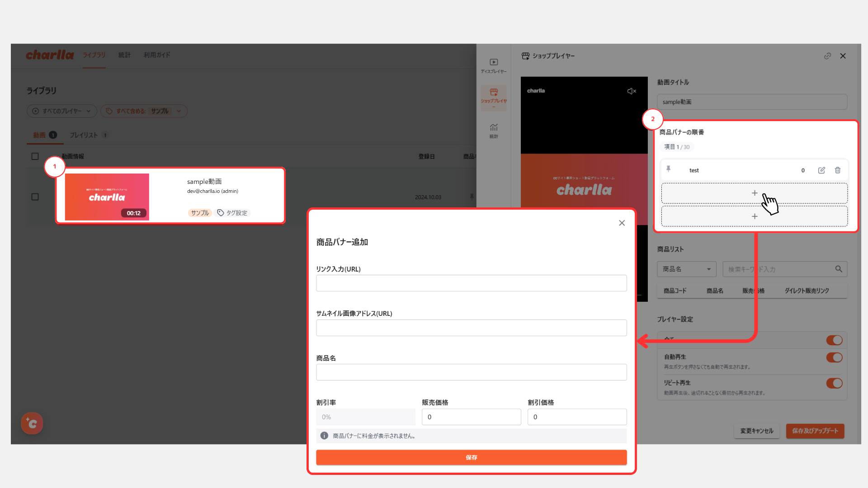Click the 販売価格 input field

tap(472, 417)
